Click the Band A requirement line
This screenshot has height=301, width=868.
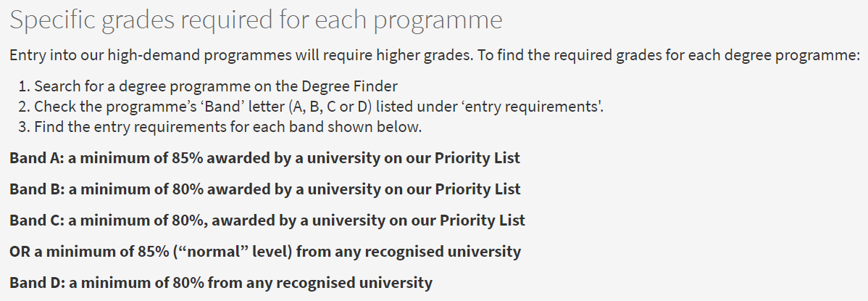264,158
